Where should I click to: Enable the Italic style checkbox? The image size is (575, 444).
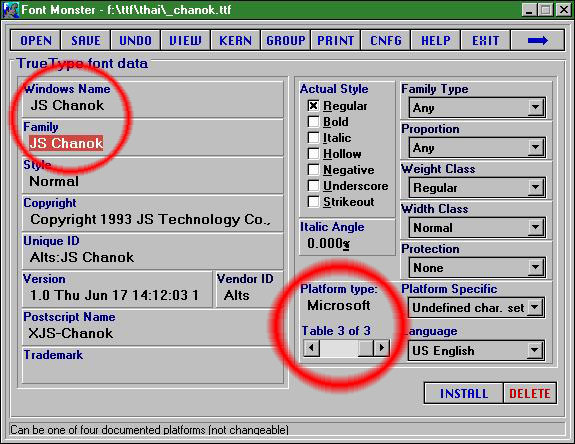[313, 138]
